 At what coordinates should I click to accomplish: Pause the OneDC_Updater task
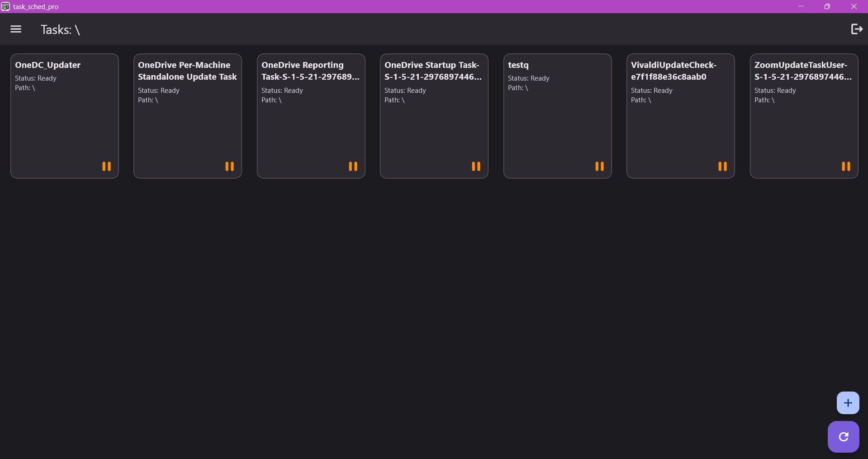pyautogui.click(x=107, y=167)
